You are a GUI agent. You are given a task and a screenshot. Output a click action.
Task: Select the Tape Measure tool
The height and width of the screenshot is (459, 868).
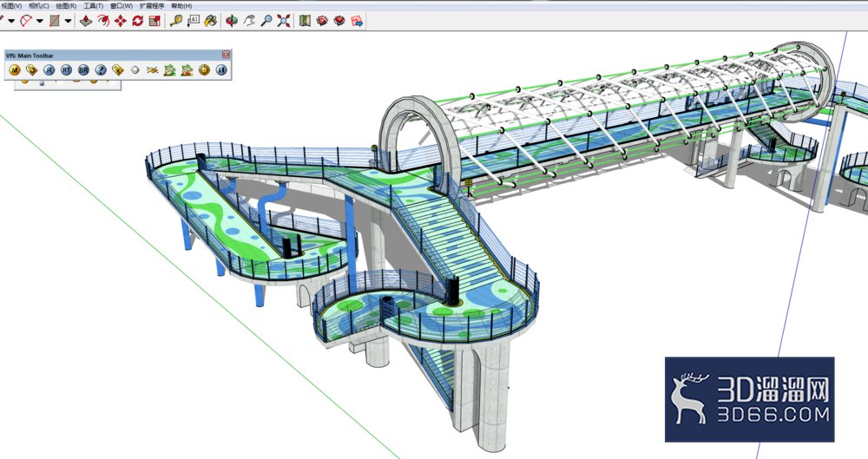[176, 21]
